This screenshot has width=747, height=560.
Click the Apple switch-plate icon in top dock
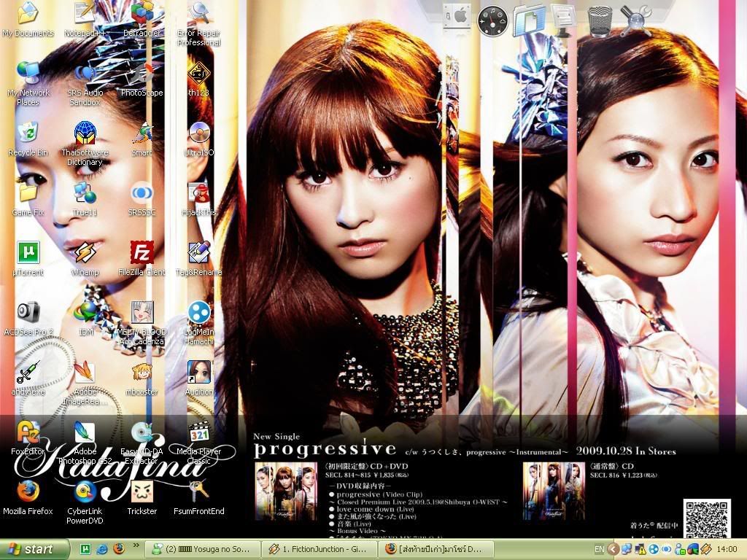[457, 17]
